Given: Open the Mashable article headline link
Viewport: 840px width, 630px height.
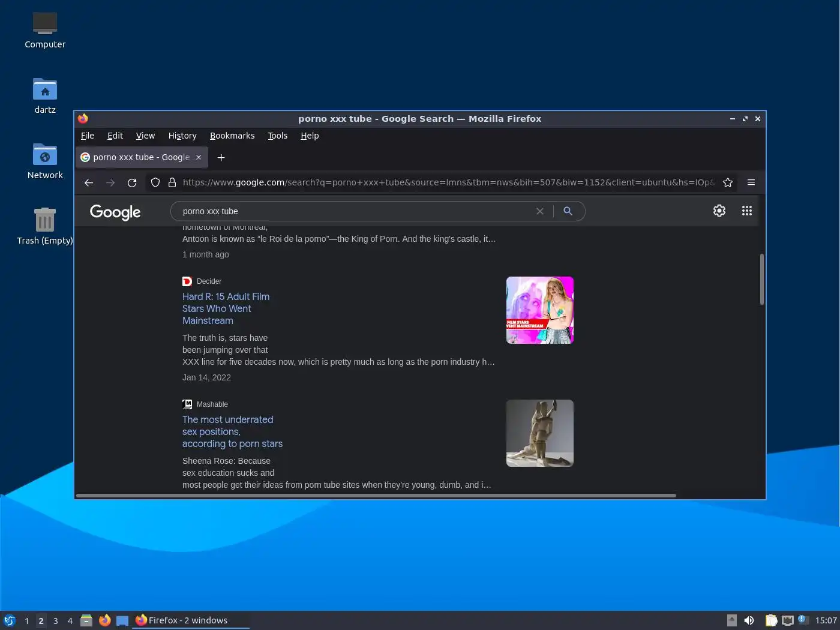Looking at the screenshot, I should pyautogui.click(x=232, y=431).
